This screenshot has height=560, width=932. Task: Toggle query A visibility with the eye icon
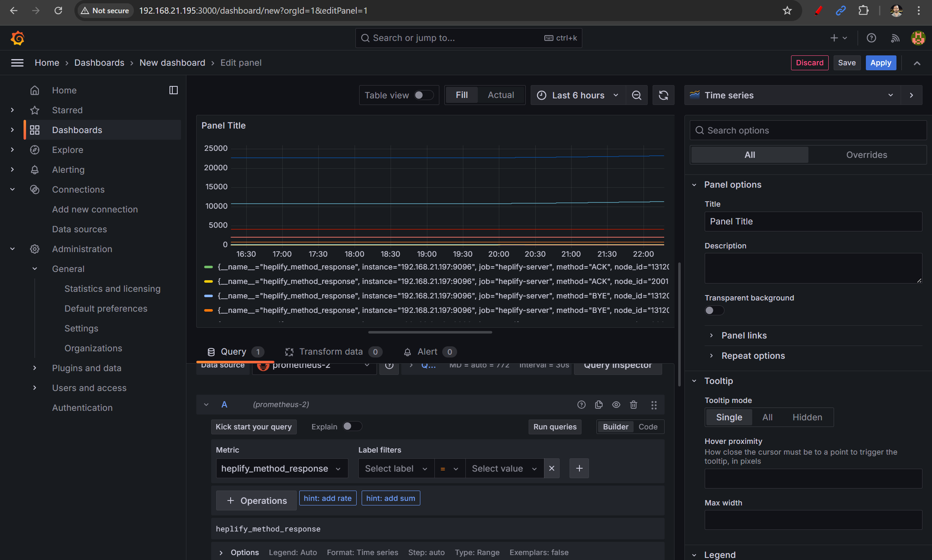(616, 405)
